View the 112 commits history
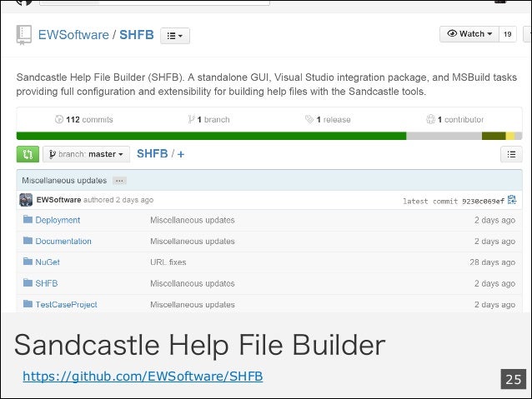This screenshot has height=399, width=532. (83, 120)
